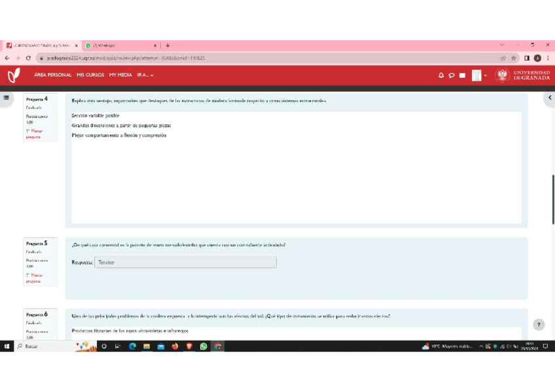Open Firefox from the taskbar

click(x=175, y=346)
